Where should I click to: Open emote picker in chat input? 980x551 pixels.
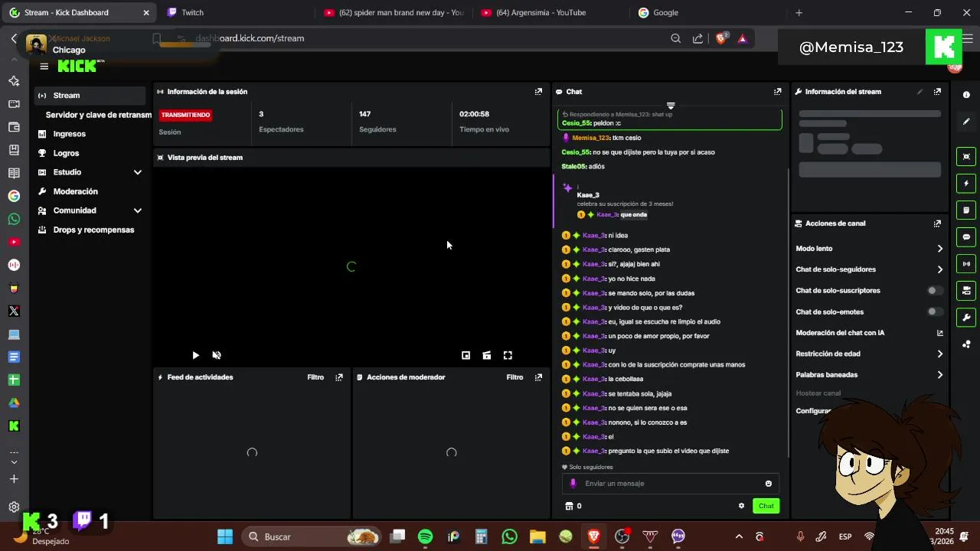tap(768, 484)
